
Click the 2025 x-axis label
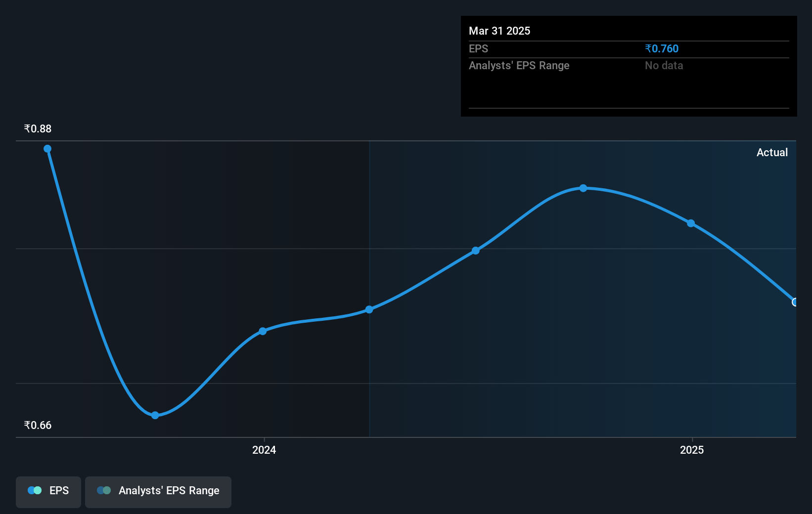[692, 450]
